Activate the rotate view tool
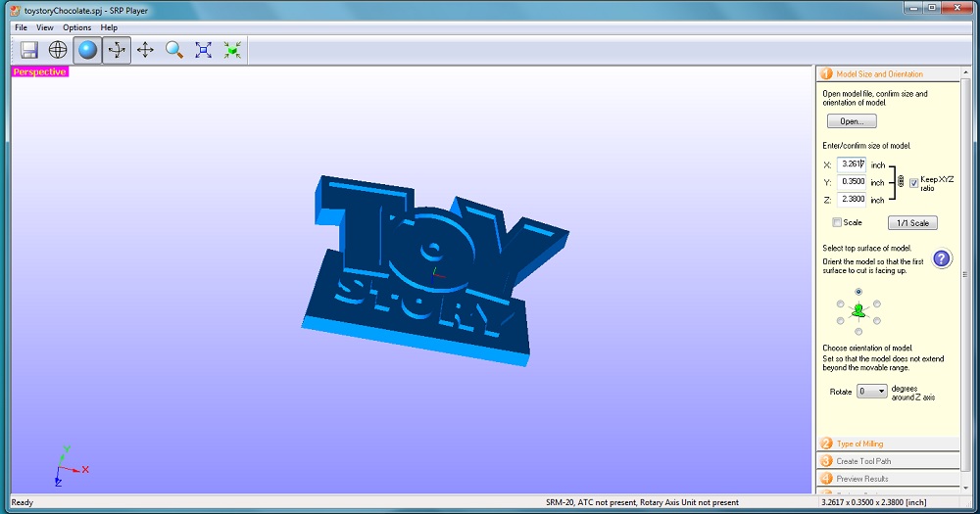The width and height of the screenshot is (980, 514). pos(117,50)
